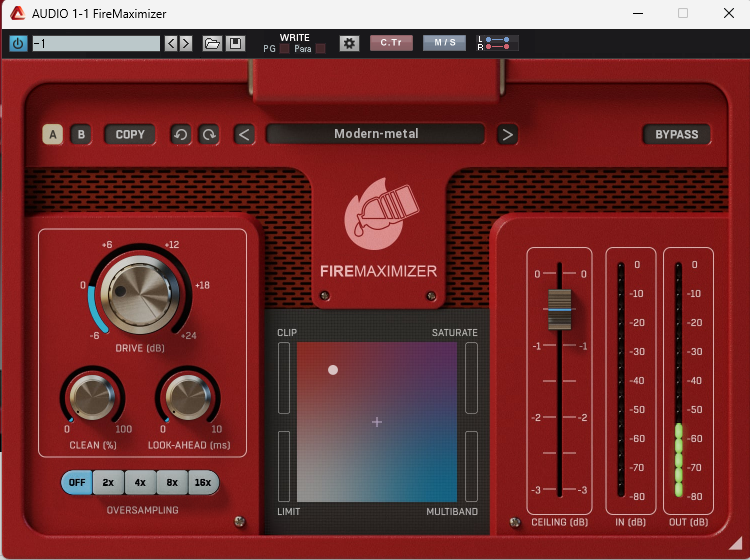Save preset with floppy disk icon
This screenshot has width=750, height=560.
[235, 44]
